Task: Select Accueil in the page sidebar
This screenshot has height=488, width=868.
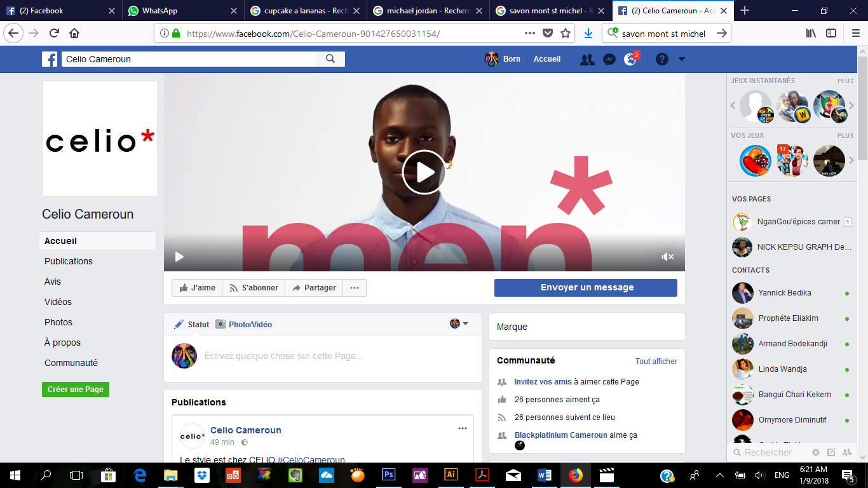Action: (x=98, y=241)
